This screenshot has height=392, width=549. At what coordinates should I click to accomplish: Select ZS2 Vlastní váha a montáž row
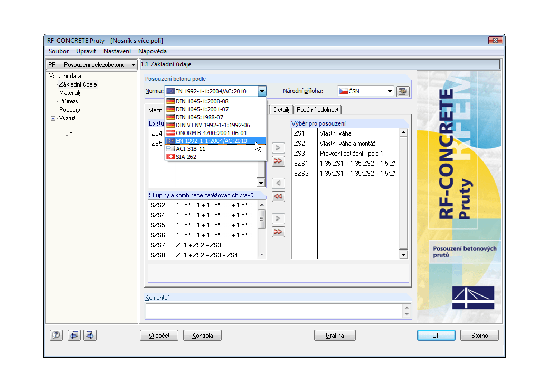pos(345,144)
